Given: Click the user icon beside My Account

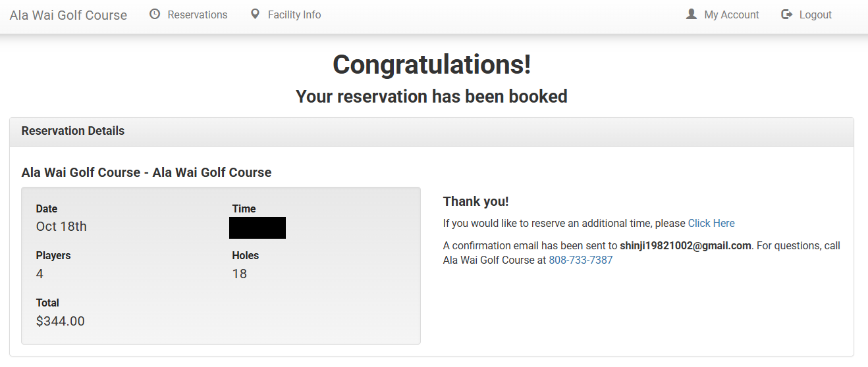Looking at the screenshot, I should (x=691, y=14).
